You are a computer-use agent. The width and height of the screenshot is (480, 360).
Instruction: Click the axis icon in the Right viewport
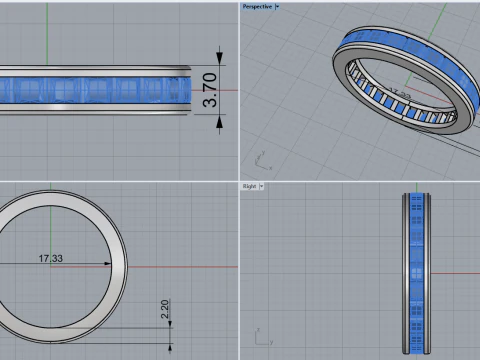coord(264,337)
